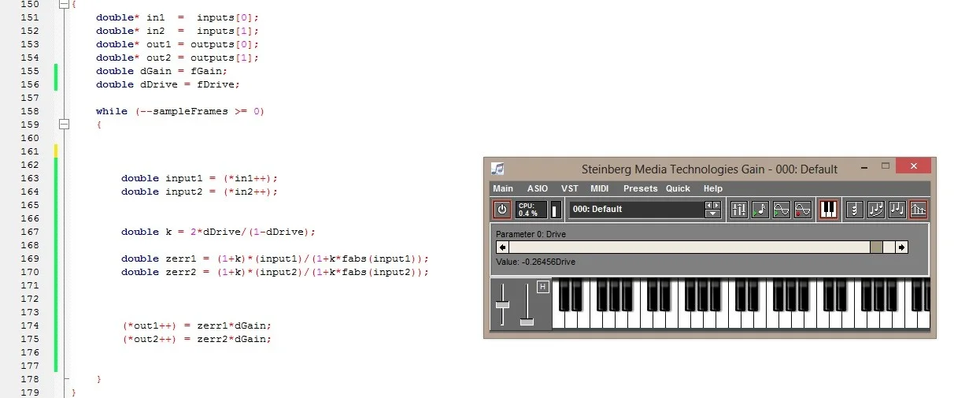Open the Presets menu
Screen dimensions: 980x398
pyautogui.click(x=640, y=188)
